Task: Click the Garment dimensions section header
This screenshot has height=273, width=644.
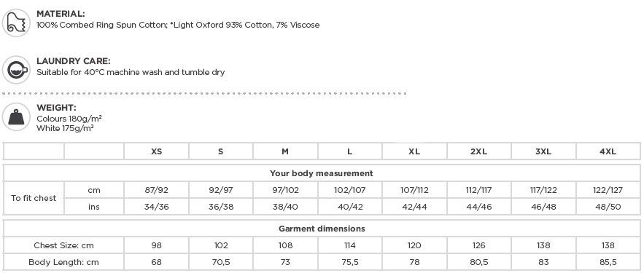Action: coord(322,229)
